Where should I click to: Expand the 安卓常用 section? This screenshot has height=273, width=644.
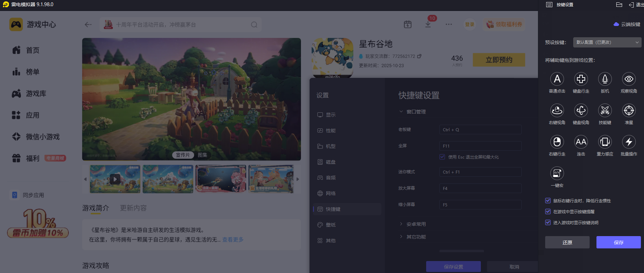401,224
